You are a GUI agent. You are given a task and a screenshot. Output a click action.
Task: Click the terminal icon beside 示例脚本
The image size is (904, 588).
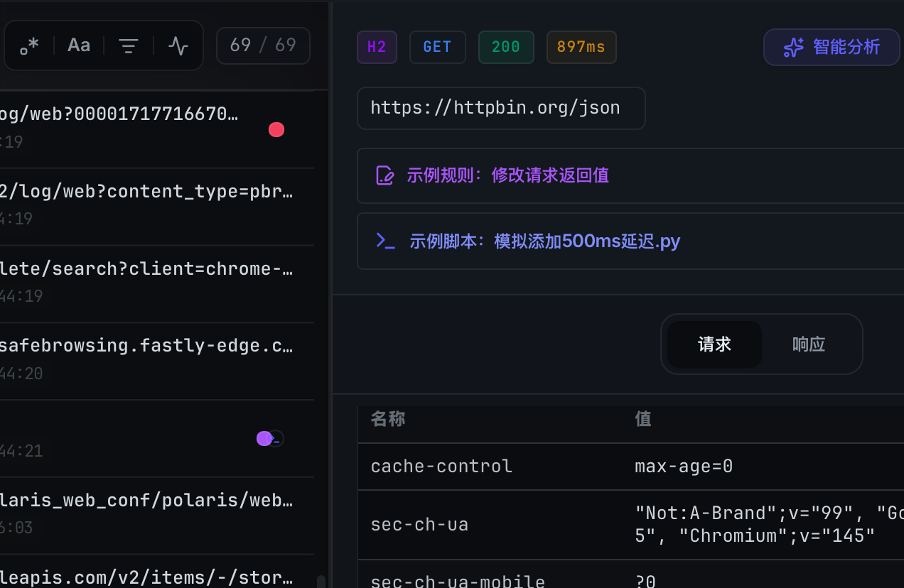385,241
